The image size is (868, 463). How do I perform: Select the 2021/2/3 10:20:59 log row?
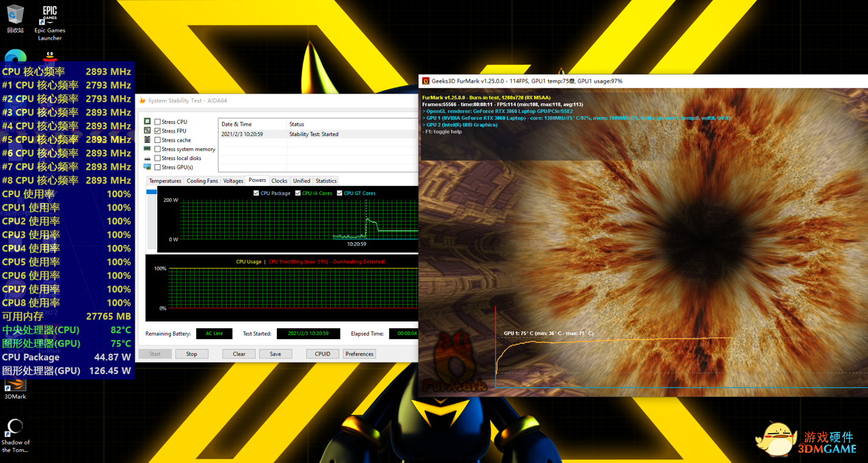(x=318, y=134)
